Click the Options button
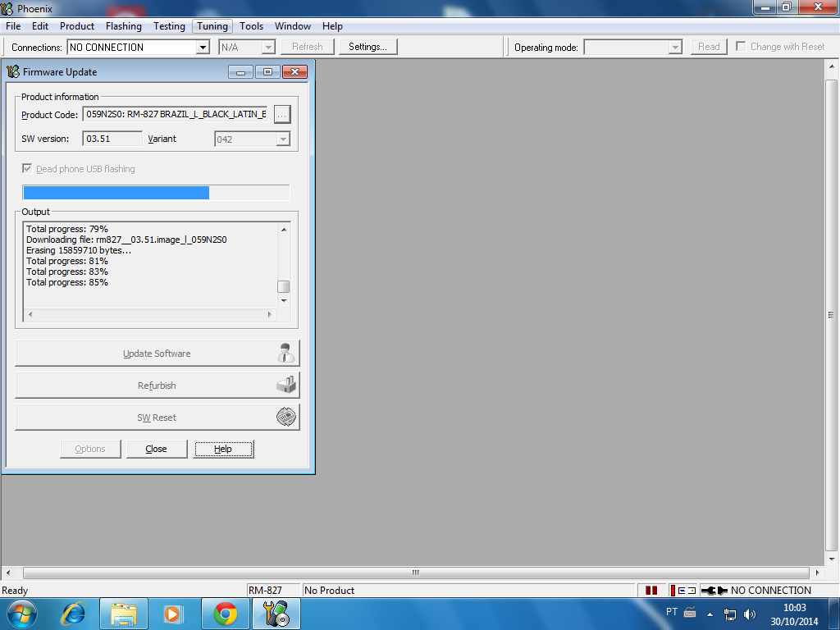 [90, 449]
